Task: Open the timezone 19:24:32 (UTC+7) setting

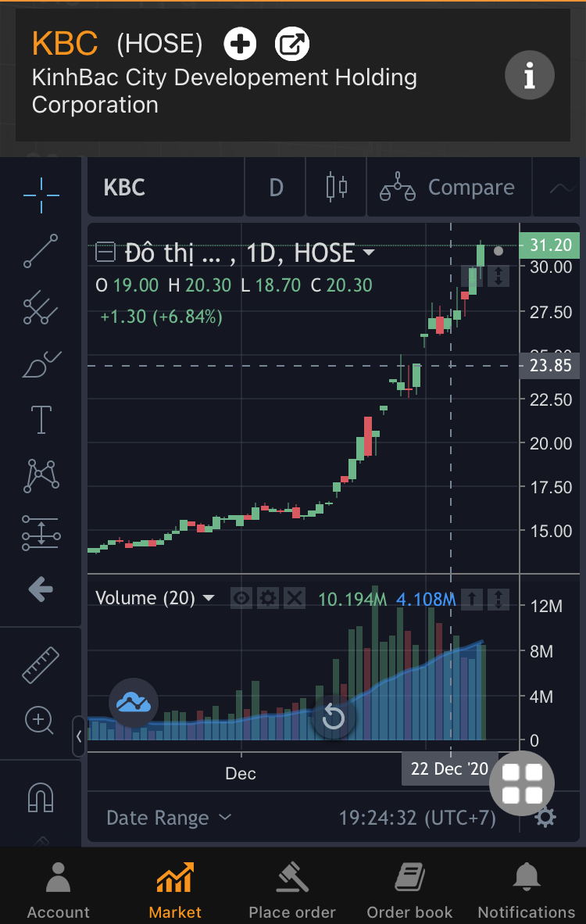Action: 417,818
